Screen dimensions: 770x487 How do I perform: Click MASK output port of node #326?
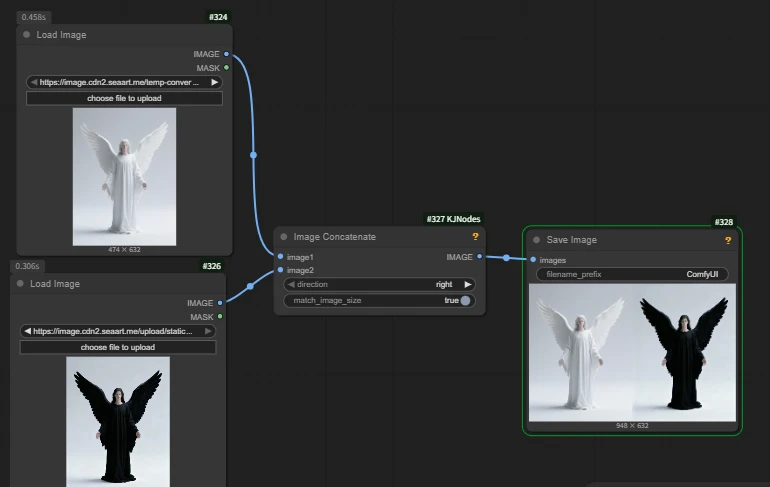pos(220,317)
